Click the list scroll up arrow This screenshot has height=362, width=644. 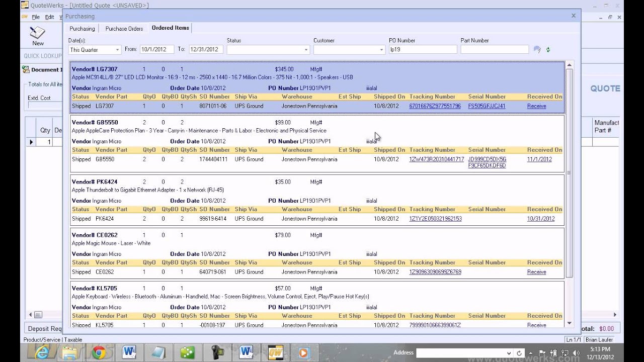click(x=570, y=65)
